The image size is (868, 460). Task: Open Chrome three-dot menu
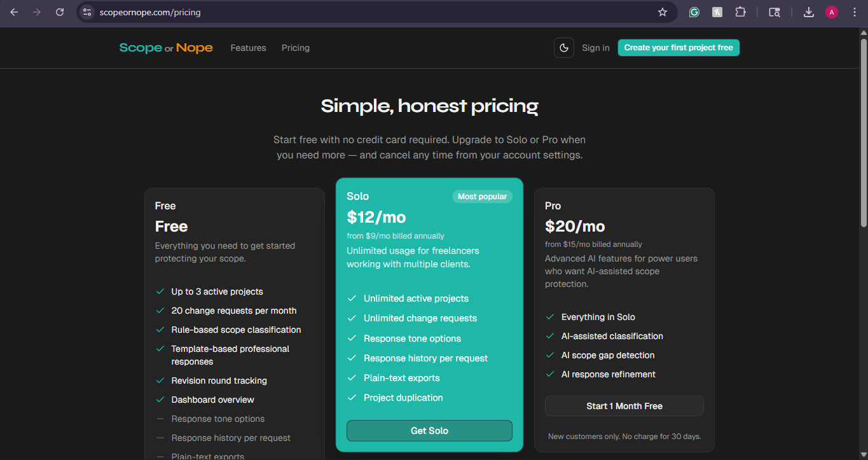(854, 12)
